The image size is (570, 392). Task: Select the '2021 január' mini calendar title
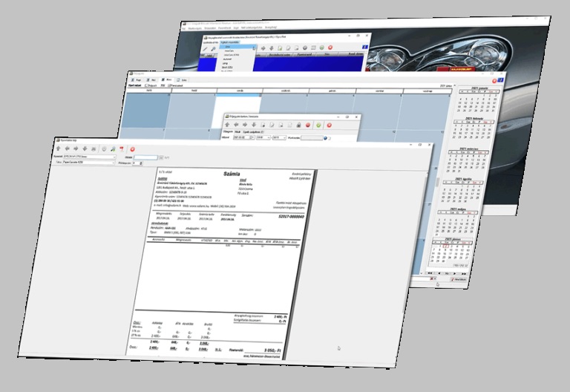tap(479, 88)
